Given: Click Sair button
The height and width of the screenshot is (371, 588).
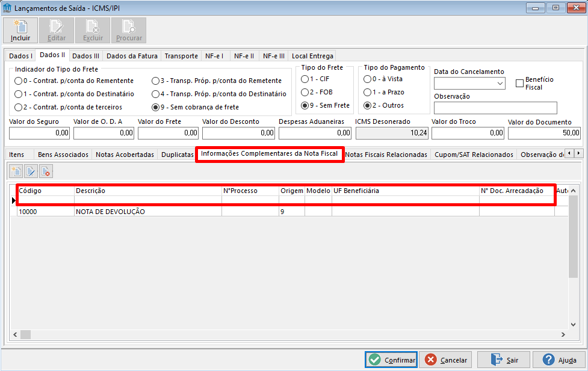Looking at the screenshot, I should tap(504, 360).
